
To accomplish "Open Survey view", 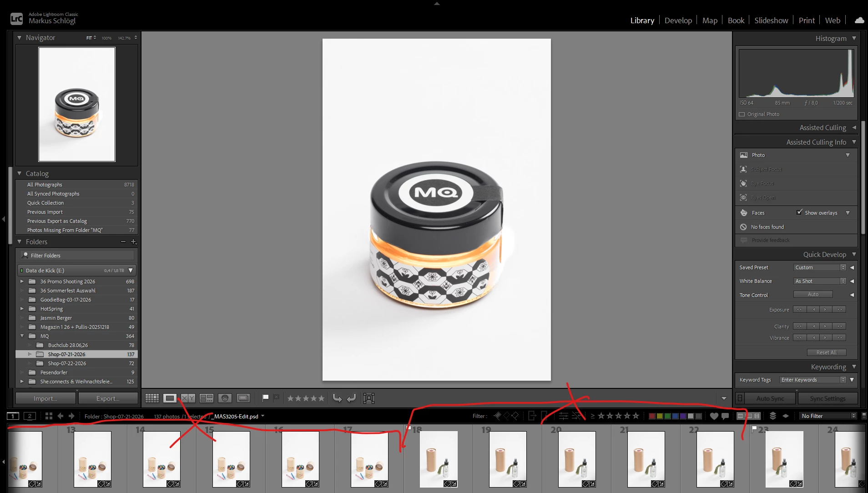I will (207, 398).
